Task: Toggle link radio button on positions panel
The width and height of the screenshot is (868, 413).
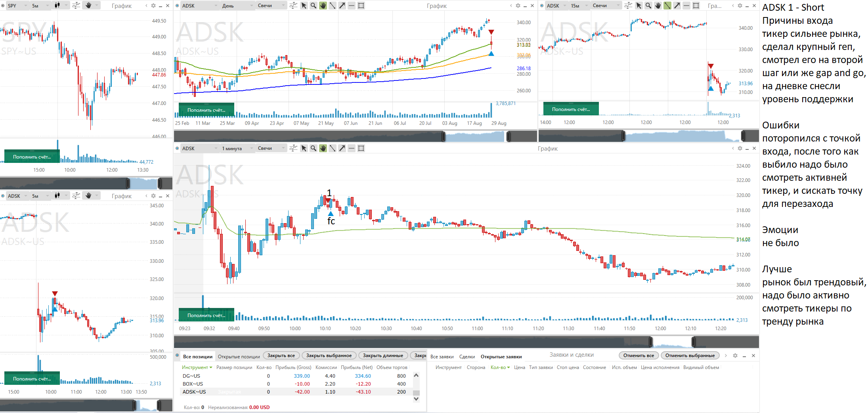Action: click(177, 356)
